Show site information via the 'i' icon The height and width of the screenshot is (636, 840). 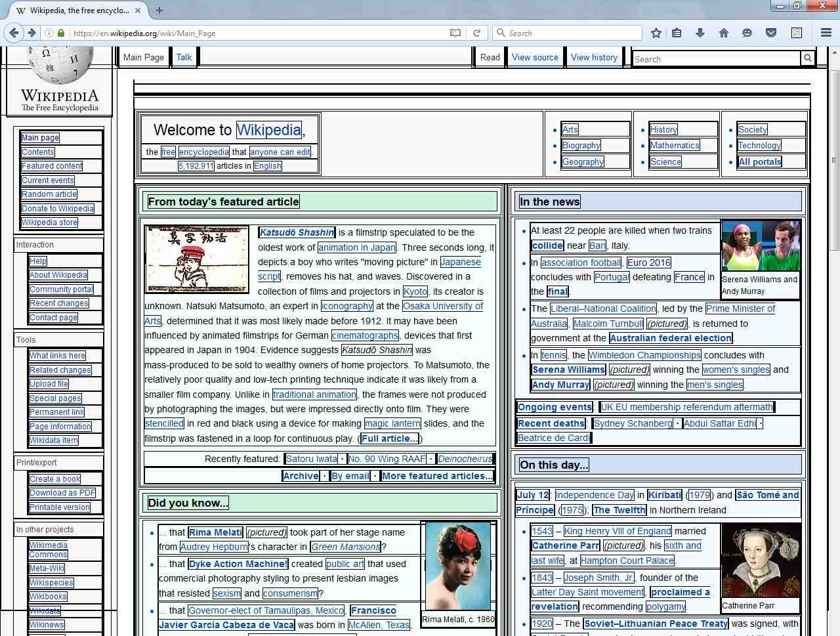pyautogui.click(x=49, y=33)
